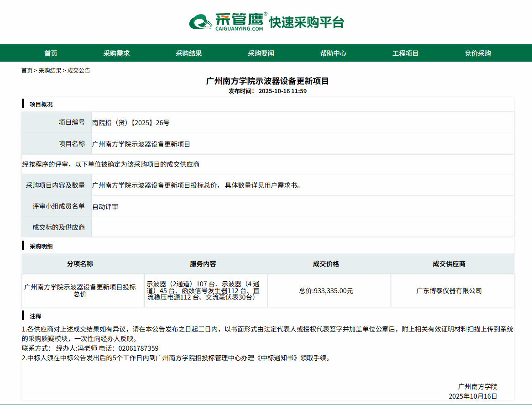The height and width of the screenshot is (405, 532).
Task: Open 帮助中心 from the navigation bar
Action: (333, 53)
